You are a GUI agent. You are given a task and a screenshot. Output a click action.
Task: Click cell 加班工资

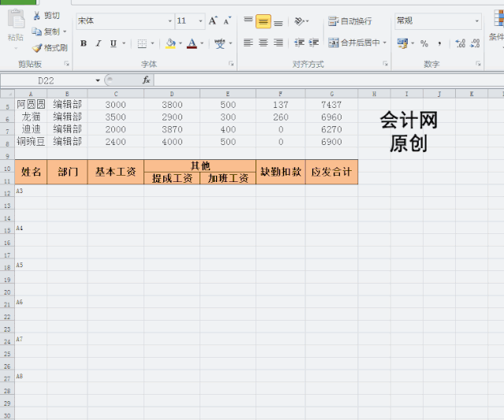[x=228, y=178]
